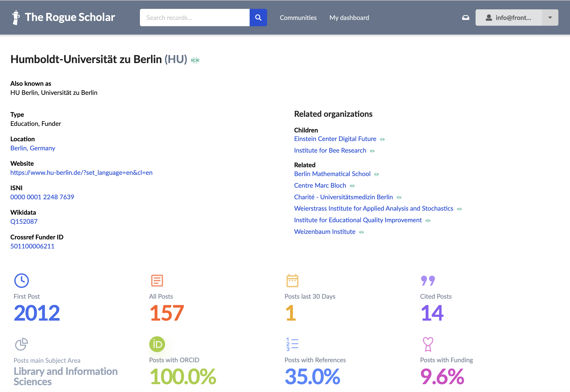Click the Posts last 30 Days calendar icon

292,281
